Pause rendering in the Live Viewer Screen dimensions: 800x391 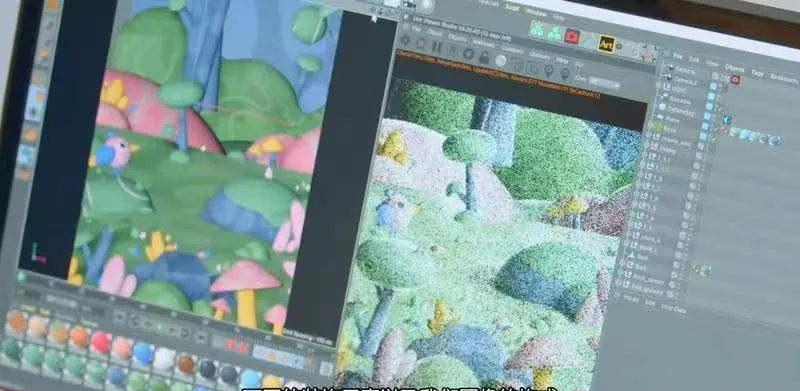(436, 47)
